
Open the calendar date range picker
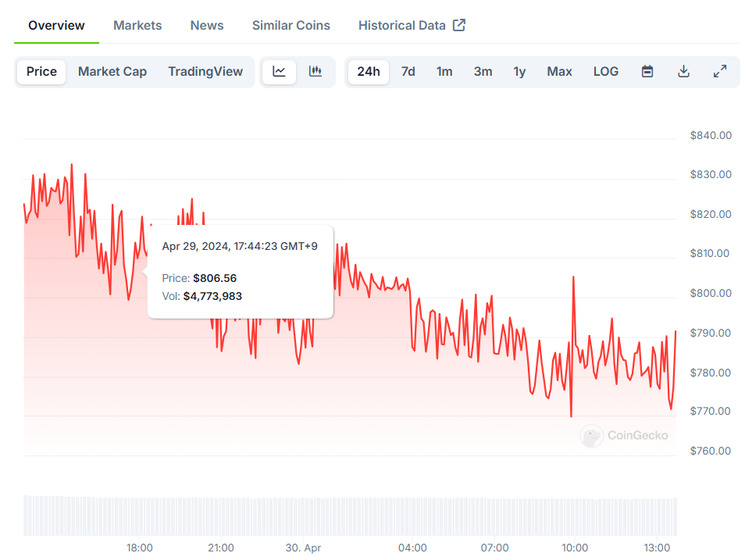point(647,72)
